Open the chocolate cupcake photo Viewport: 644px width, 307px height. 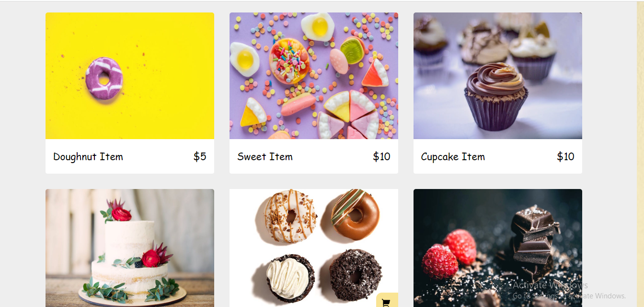[498, 76]
